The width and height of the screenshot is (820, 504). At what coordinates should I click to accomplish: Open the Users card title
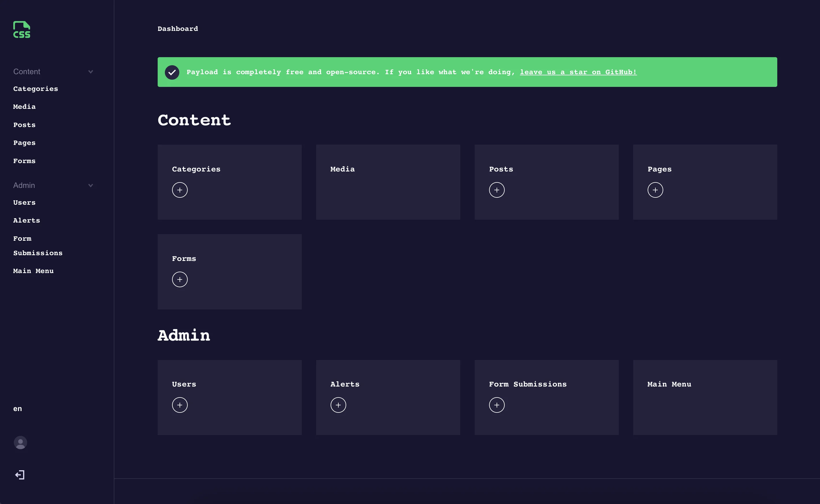[x=184, y=384]
